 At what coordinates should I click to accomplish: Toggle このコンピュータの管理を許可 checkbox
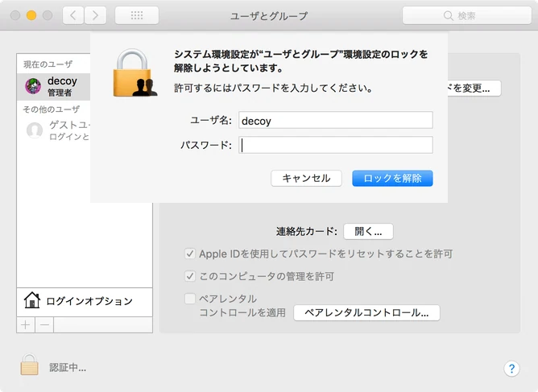(x=190, y=276)
